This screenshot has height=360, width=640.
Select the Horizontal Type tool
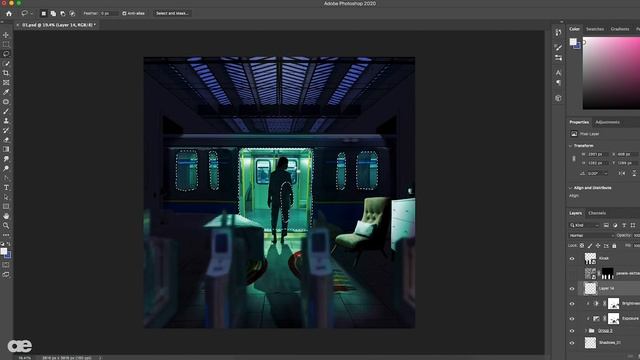point(6,187)
